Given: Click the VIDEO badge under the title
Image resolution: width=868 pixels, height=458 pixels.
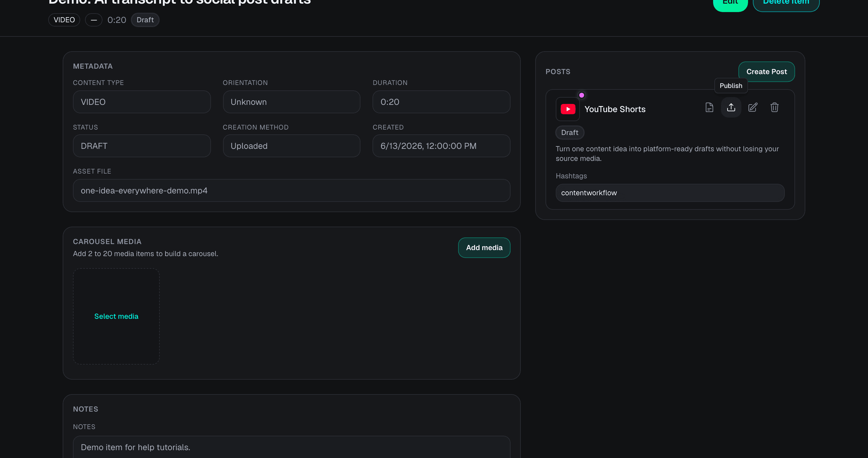Looking at the screenshot, I should click(64, 20).
